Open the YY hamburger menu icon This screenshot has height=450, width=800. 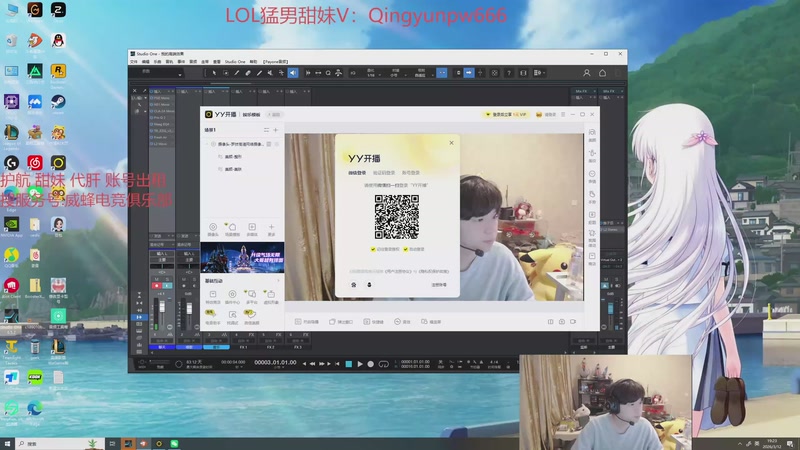tap(563, 114)
